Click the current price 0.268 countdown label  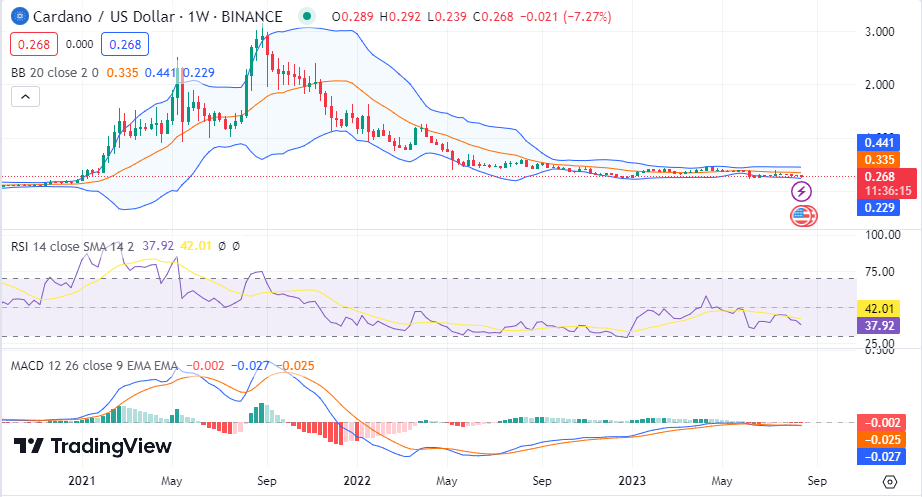(x=887, y=184)
